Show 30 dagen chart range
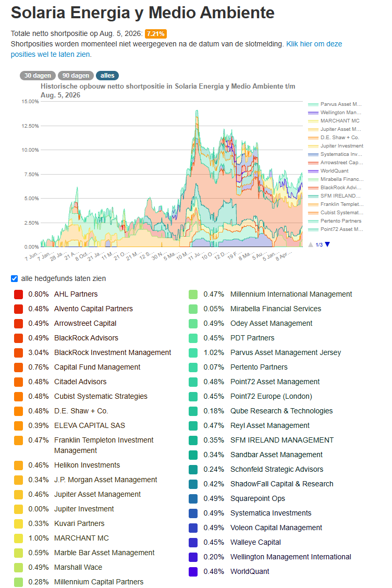 (x=38, y=76)
